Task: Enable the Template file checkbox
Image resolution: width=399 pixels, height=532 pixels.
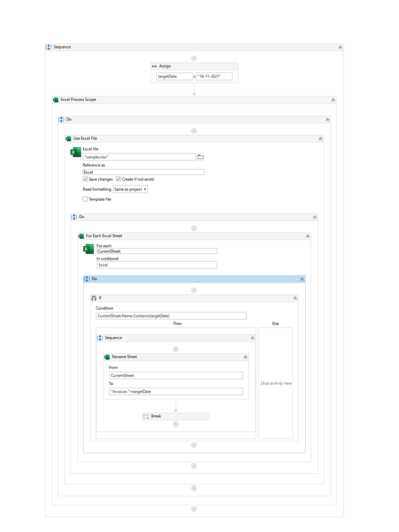Action: (85, 199)
